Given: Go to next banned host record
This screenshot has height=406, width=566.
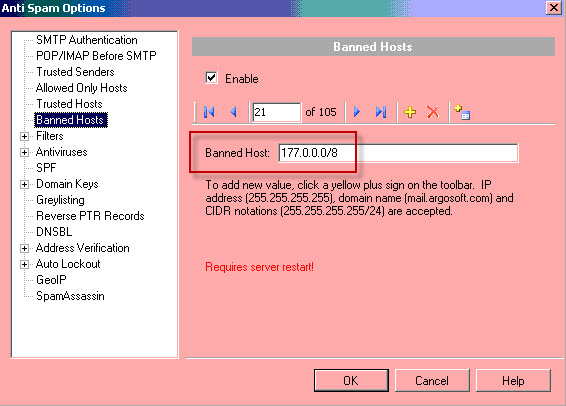Looking at the screenshot, I should click(x=357, y=112).
